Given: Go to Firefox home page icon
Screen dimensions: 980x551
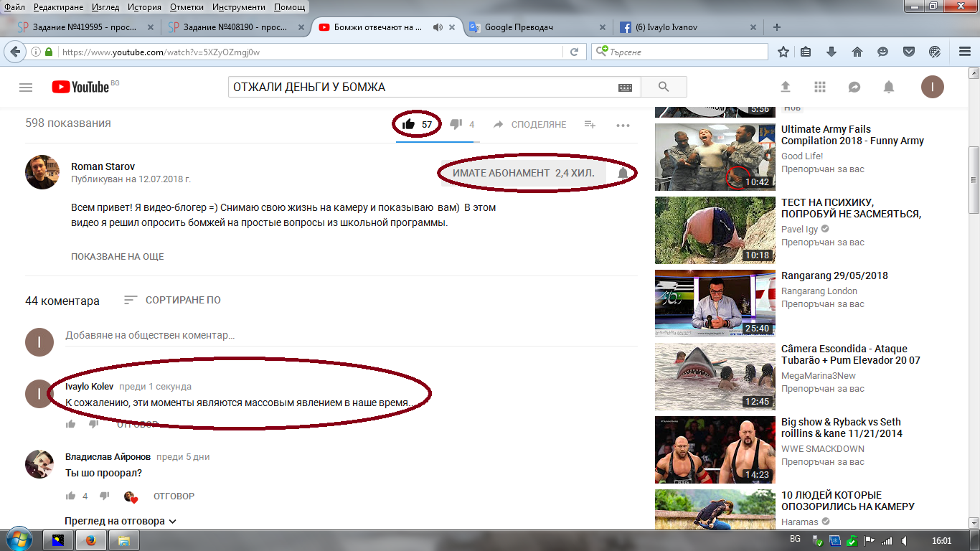Looking at the screenshot, I should point(857,52).
